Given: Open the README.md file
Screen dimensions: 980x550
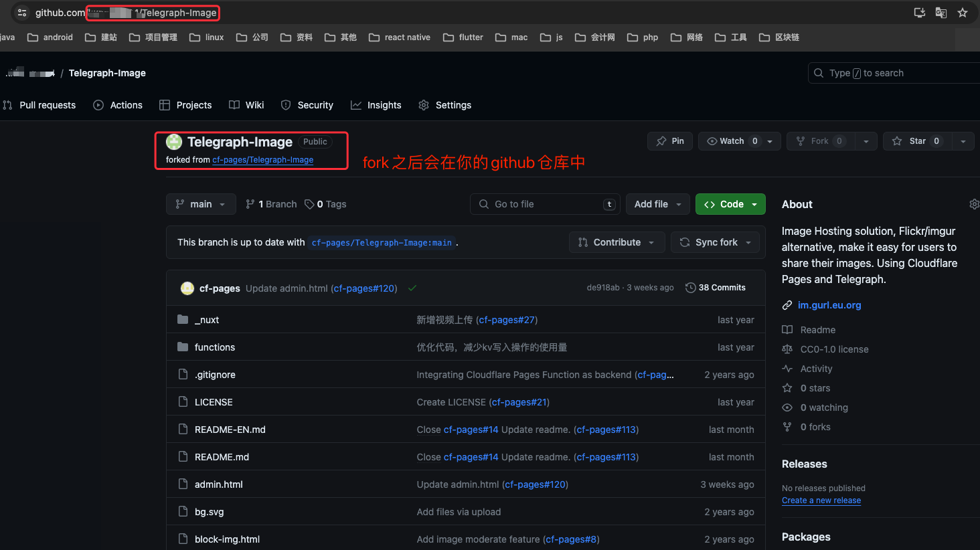Looking at the screenshot, I should click(x=222, y=457).
